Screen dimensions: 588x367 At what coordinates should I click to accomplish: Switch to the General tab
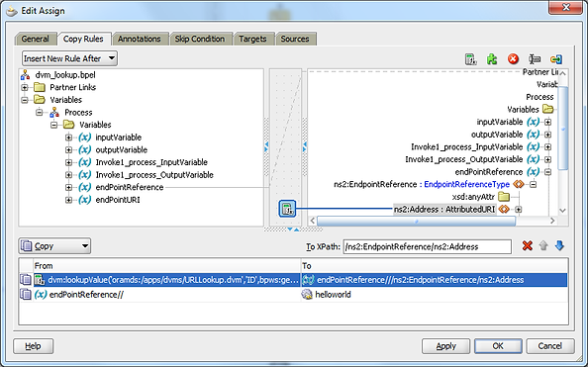point(36,39)
